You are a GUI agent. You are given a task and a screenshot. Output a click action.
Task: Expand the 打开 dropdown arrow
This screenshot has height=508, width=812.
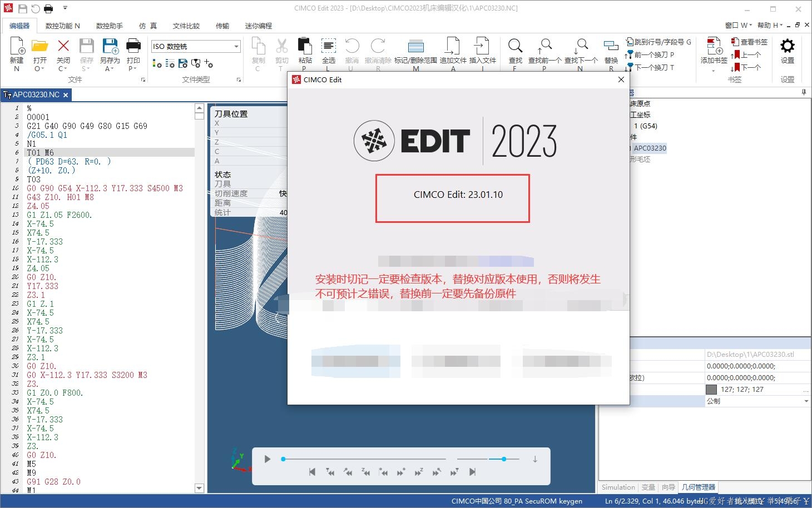pyautogui.click(x=42, y=69)
